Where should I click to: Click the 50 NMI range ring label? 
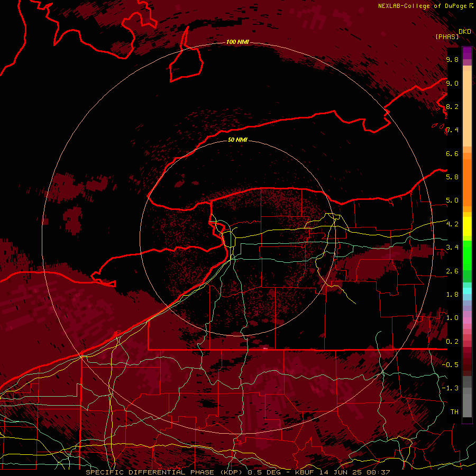click(237, 140)
